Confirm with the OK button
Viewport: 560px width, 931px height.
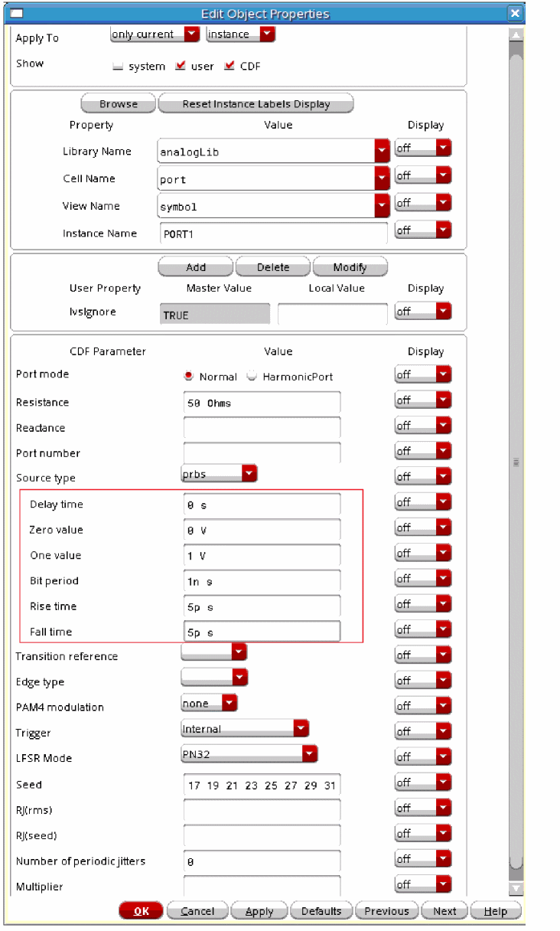click(x=142, y=911)
